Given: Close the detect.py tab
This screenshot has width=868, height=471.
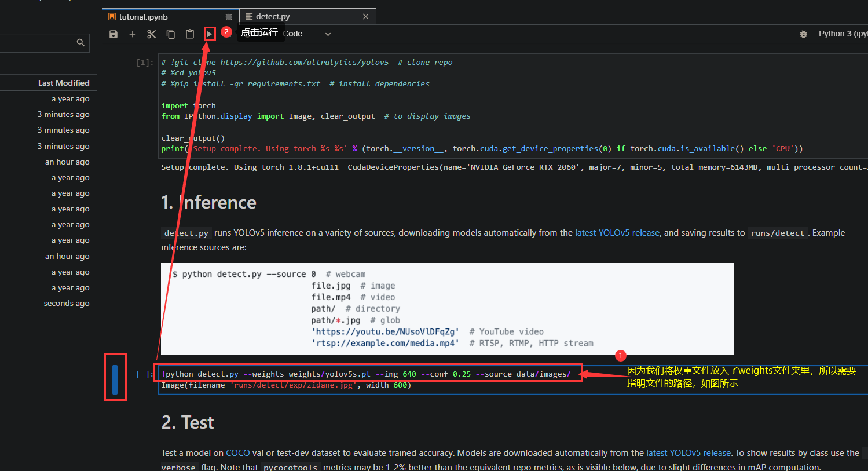Looking at the screenshot, I should [365, 17].
